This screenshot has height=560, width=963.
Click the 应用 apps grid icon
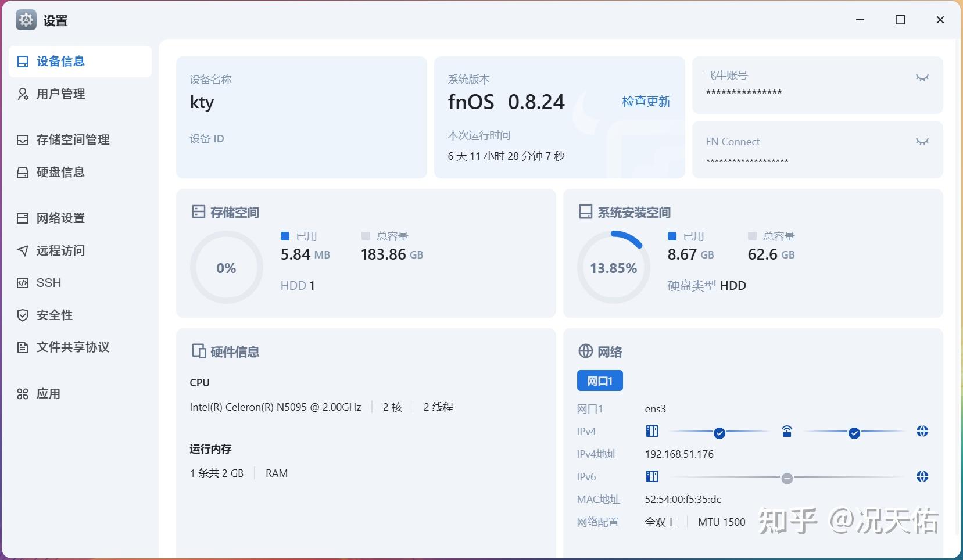click(23, 394)
